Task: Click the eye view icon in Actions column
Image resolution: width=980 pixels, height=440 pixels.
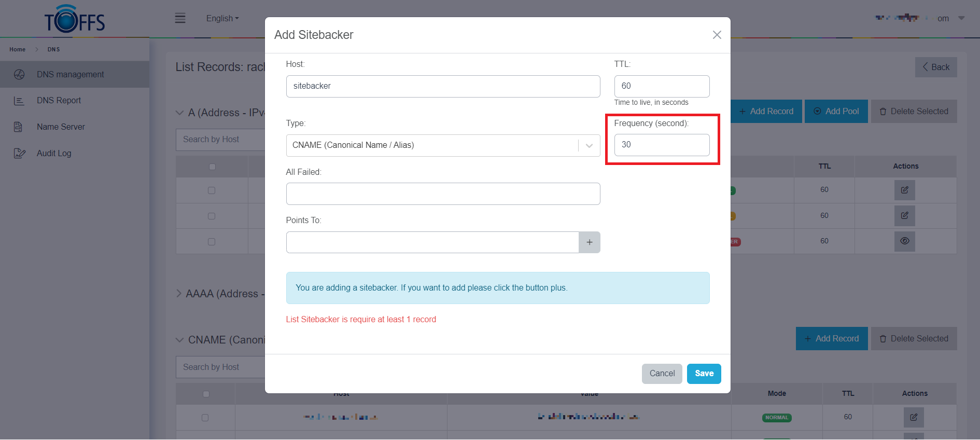Action: click(x=904, y=241)
